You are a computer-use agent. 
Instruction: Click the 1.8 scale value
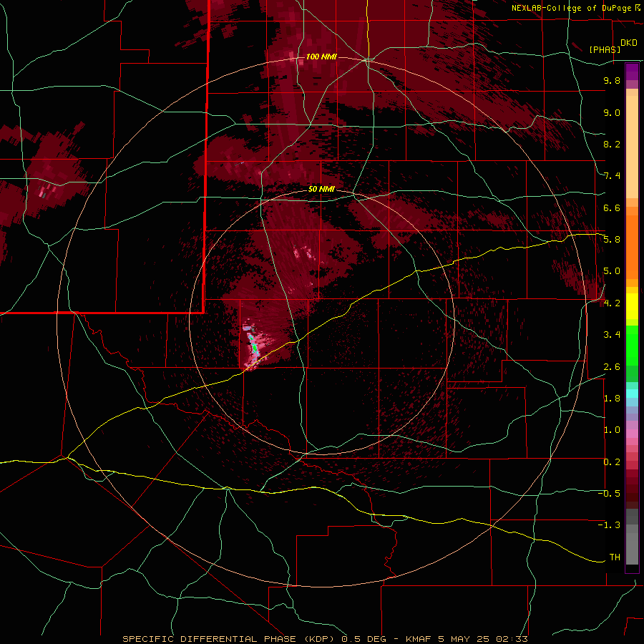click(x=612, y=399)
